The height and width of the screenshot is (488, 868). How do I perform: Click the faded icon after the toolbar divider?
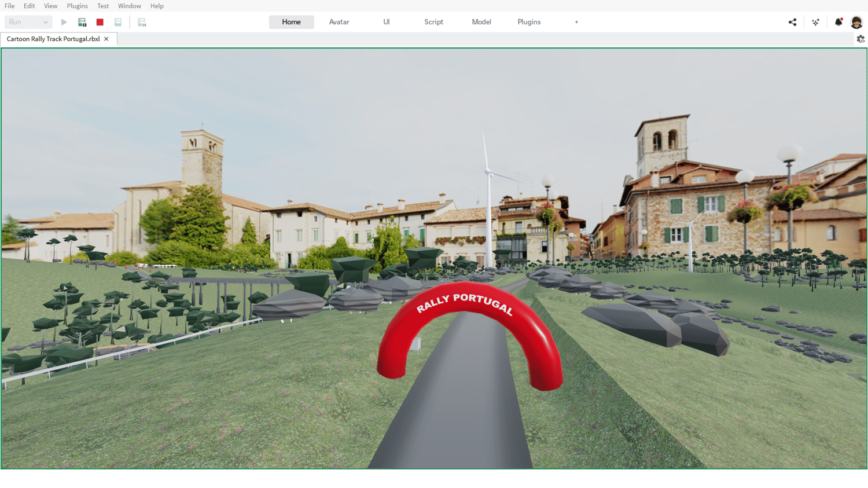(x=142, y=22)
